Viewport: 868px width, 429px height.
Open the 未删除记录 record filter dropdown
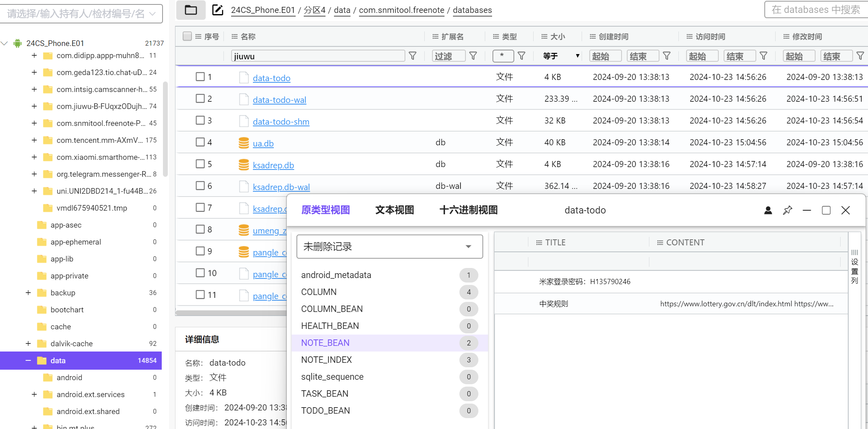pos(390,247)
